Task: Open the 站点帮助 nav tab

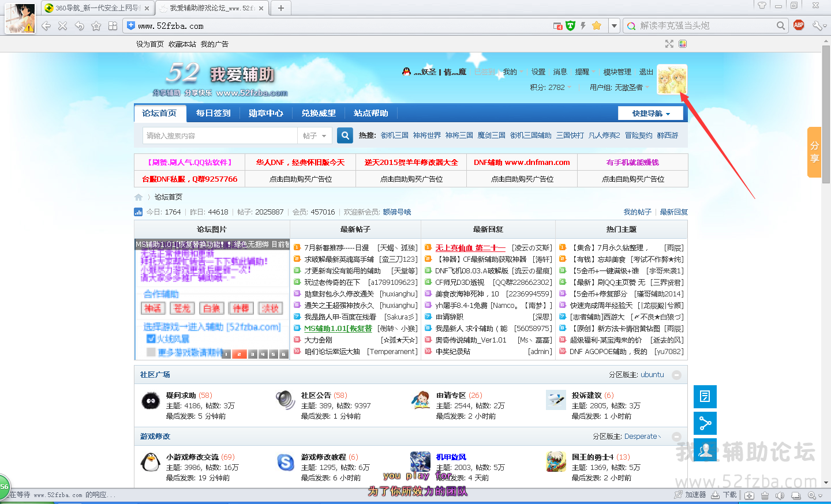Action: 371,113
